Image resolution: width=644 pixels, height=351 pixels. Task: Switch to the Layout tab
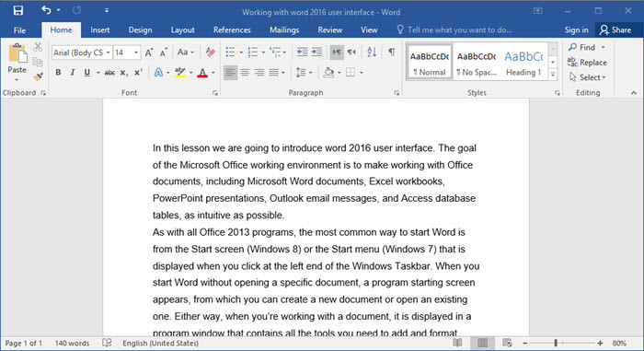point(182,30)
